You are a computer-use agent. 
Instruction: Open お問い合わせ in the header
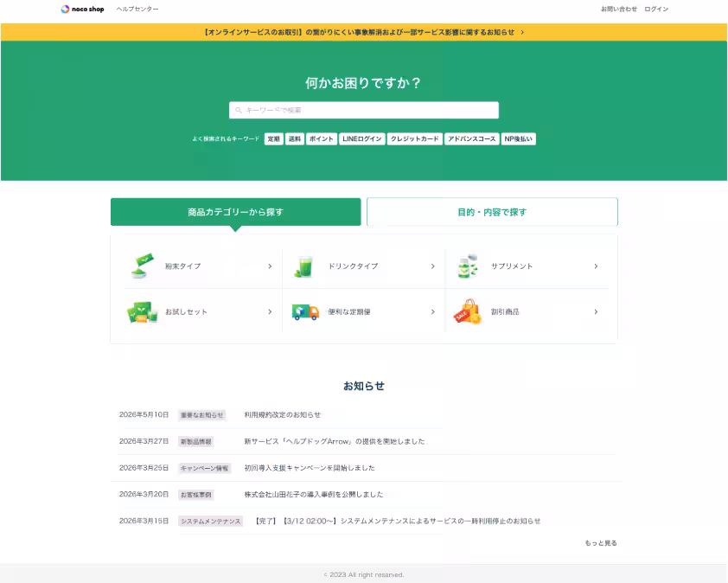click(619, 9)
